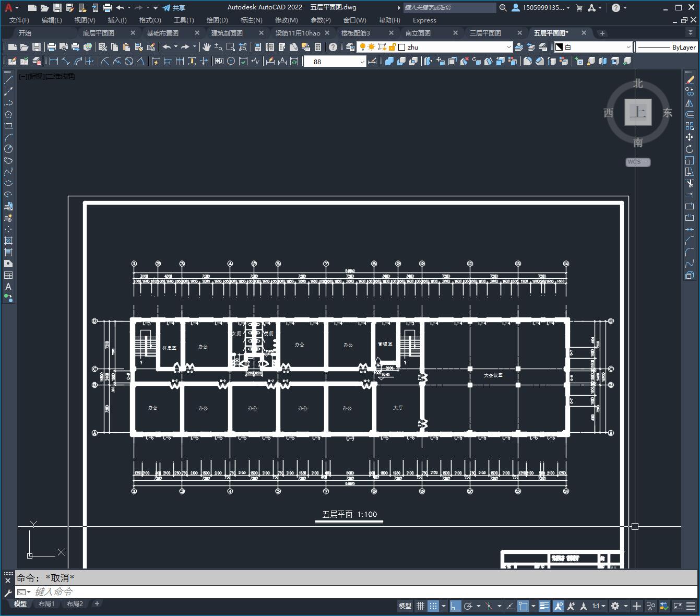Screen dimensions: 700x616
Task: Click the keyword search box in title bar
Action: click(x=449, y=7)
